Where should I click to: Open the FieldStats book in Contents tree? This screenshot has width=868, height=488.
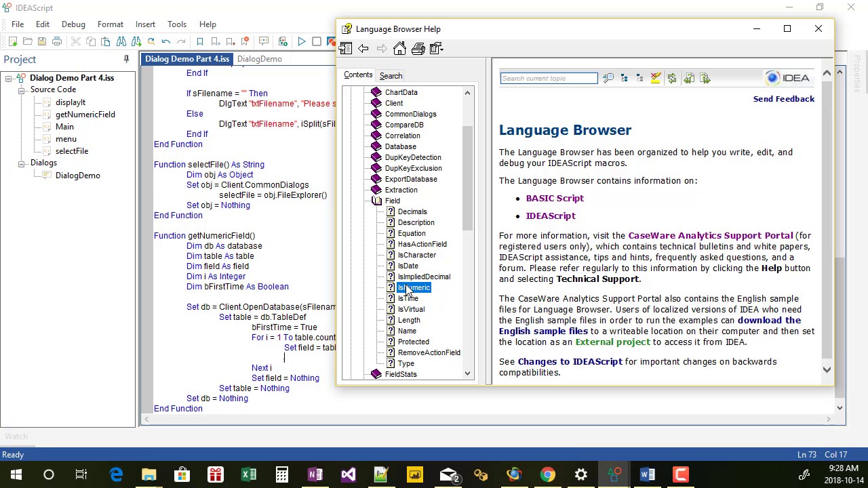pyautogui.click(x=401, y=374)
